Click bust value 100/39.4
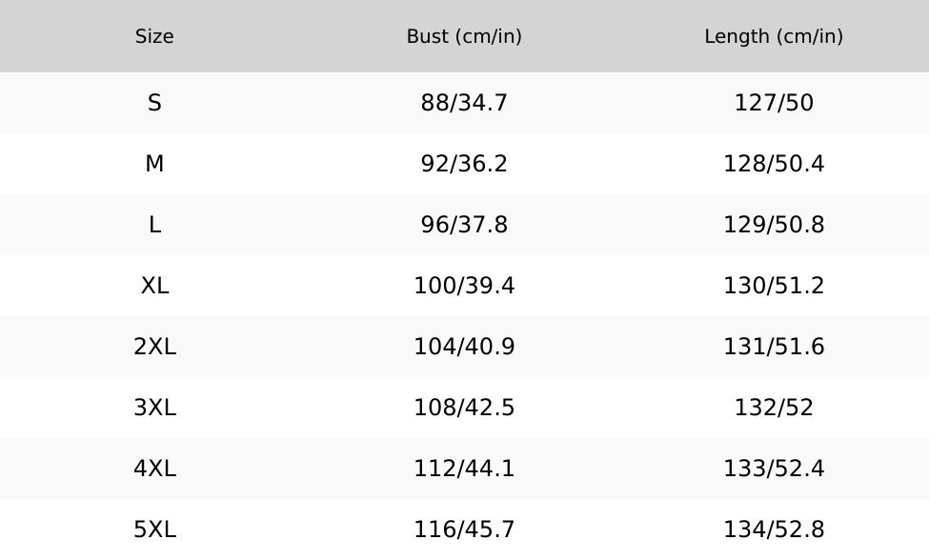This screenshot has width=929, height=560. point(464,286)
